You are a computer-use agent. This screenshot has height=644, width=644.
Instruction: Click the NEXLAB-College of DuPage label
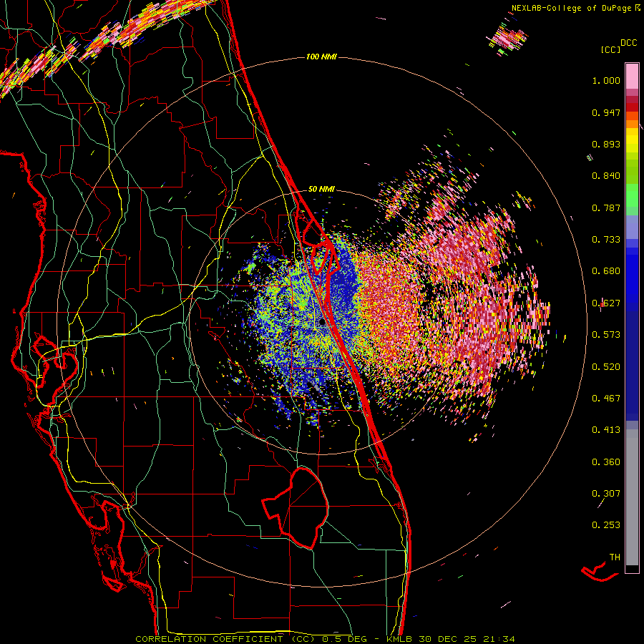coord(572,8)
